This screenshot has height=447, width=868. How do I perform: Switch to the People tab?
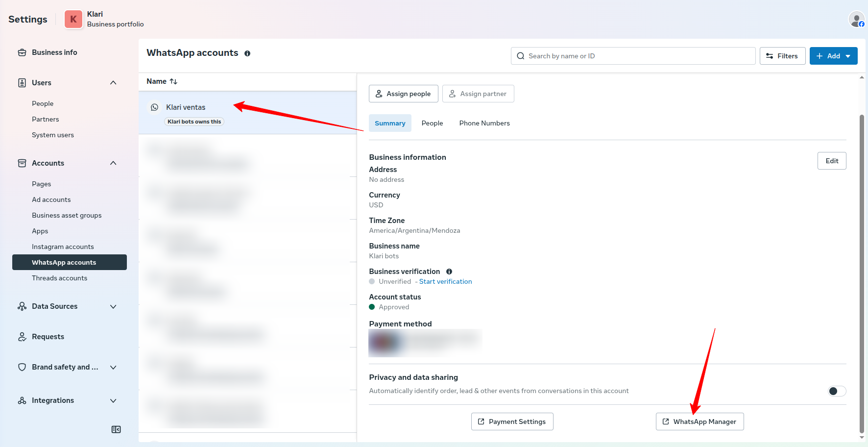click(x=432, y=123)
